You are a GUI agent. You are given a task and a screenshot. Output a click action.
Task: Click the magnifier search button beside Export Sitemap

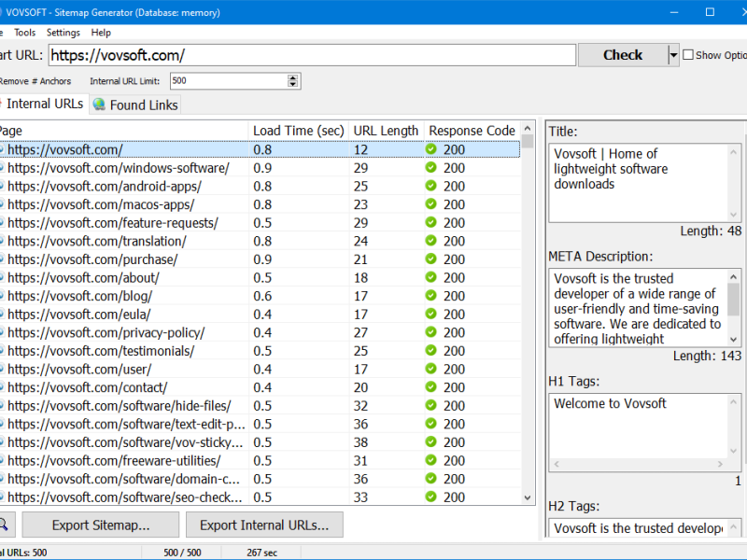coord(5,525)
